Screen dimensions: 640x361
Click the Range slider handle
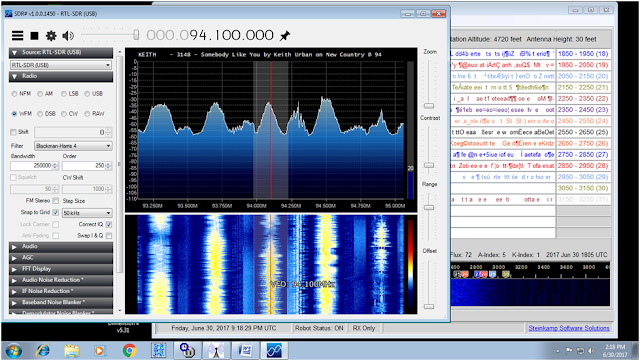coord(429,207)
